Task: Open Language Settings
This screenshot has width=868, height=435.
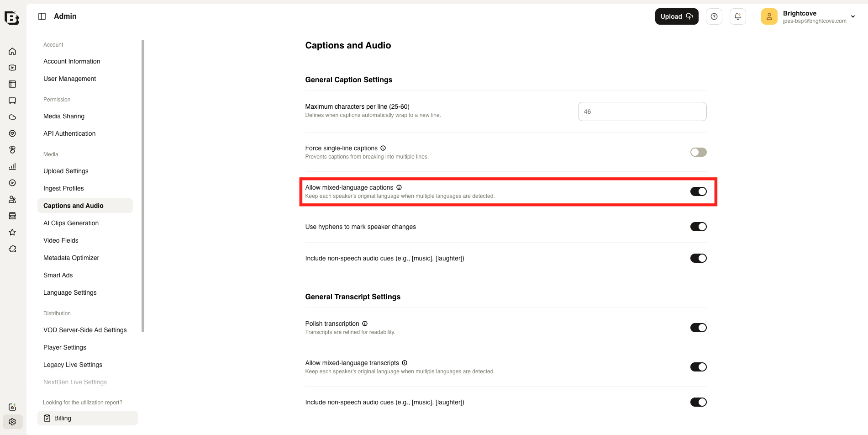Action: coord(70,292)
